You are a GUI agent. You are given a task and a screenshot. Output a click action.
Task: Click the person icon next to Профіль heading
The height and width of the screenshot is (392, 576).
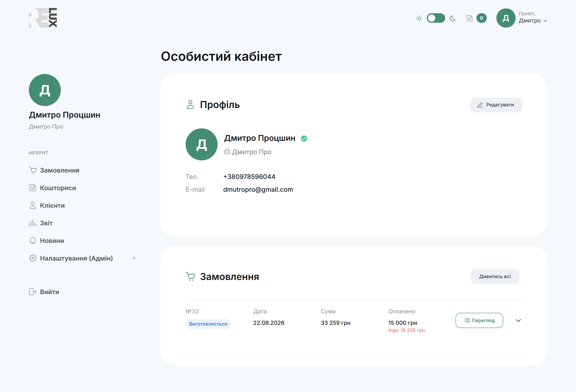[x=190, y=105]
